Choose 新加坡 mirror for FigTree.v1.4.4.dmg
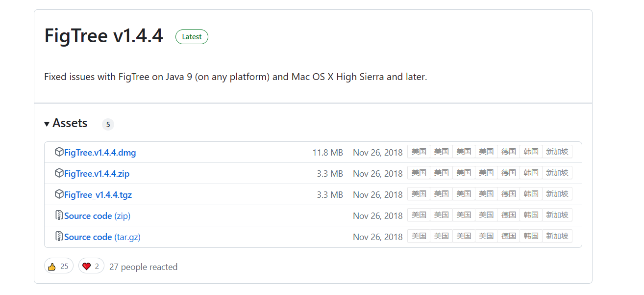 [x=557, y=152]
